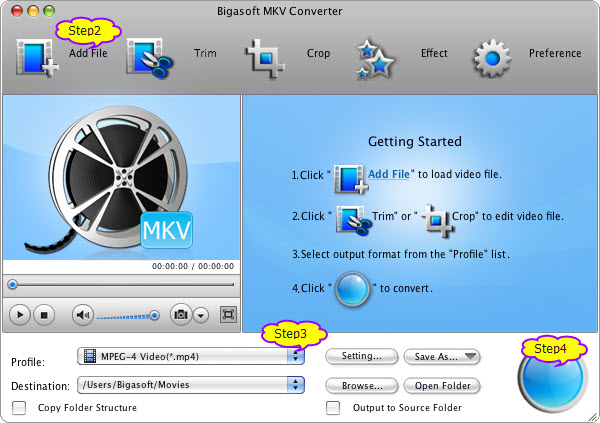
Task: Click the window resize grip corner
Action: 594,417
